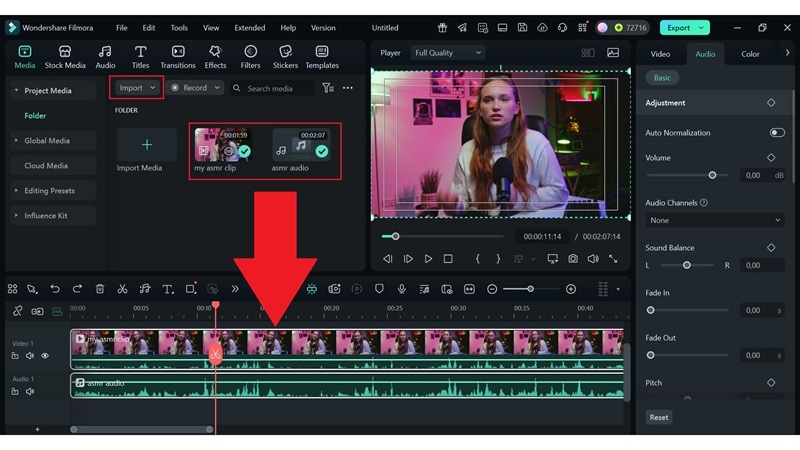This screenshot has width=800, height=450.
Task: Select the crop tool in timeline toolbar
Action: pyautogui.click(x=190, y=289)
